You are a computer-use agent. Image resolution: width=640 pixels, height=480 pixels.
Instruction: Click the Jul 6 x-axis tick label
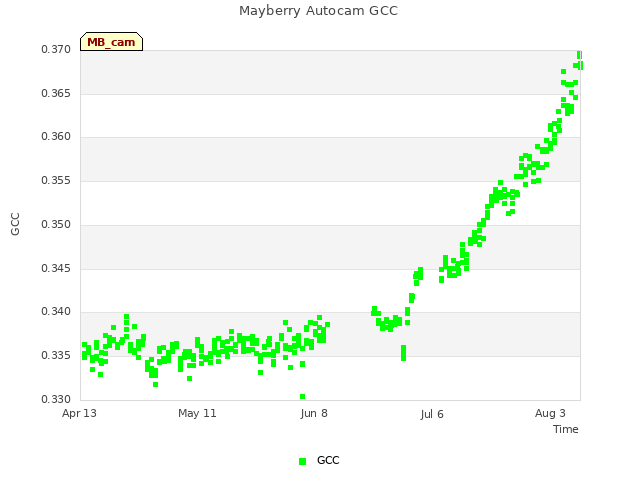(432, 414)
